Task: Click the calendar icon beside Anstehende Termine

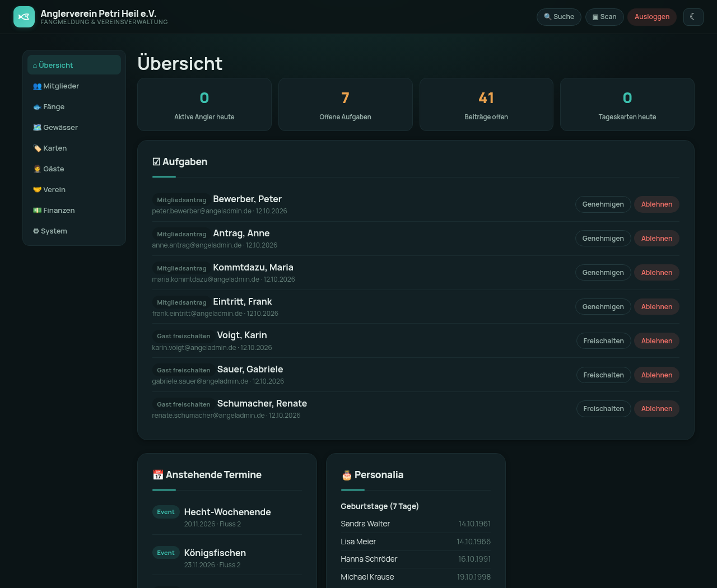Action: (x=158, y=475)
